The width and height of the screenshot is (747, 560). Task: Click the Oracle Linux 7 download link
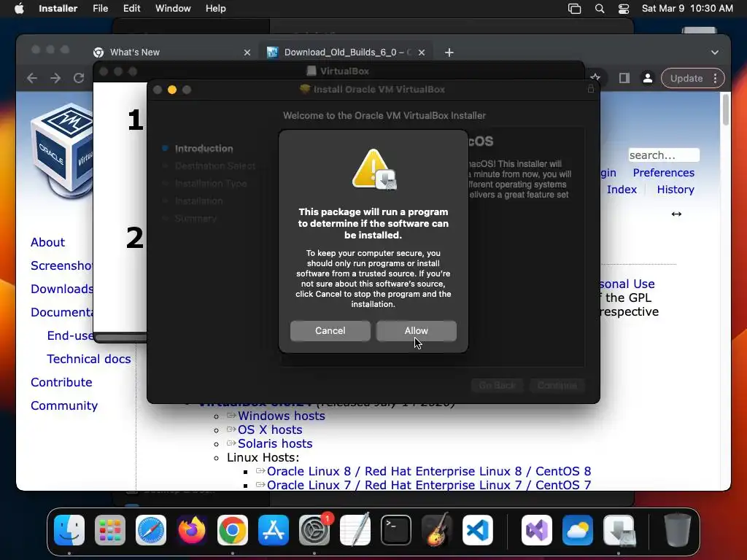(429, 485)
